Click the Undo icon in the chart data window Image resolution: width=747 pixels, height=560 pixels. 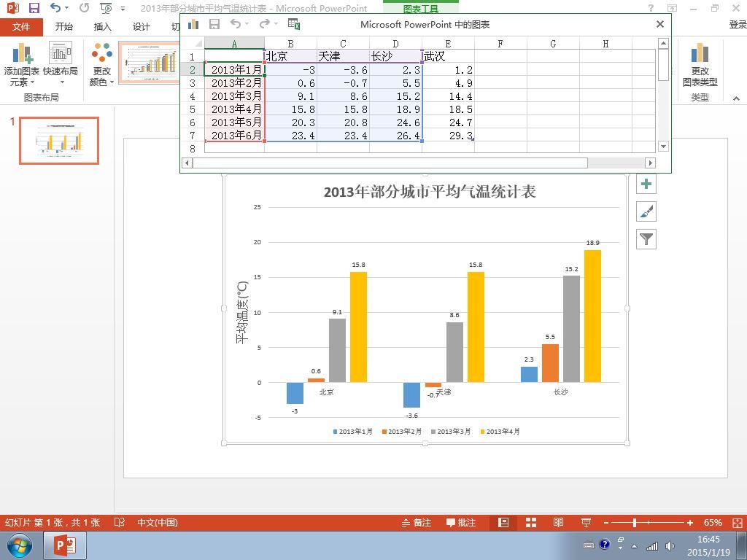(x=236, y=23)
